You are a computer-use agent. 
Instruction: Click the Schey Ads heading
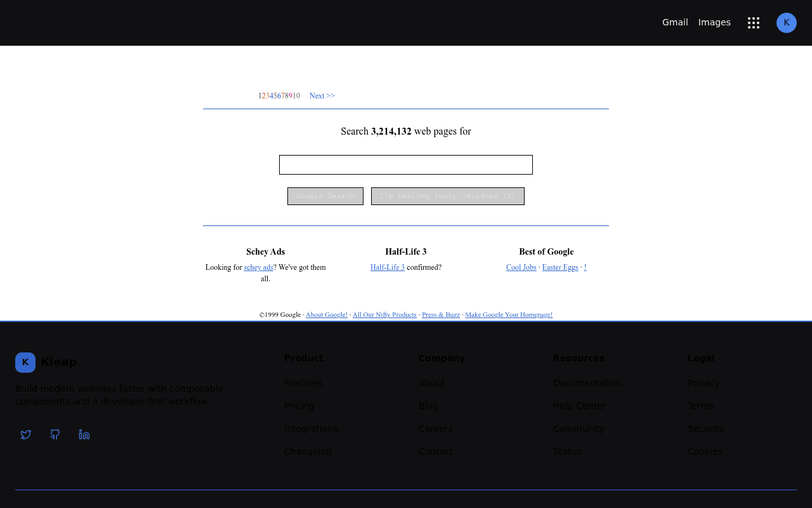click(x=265, y=252)
